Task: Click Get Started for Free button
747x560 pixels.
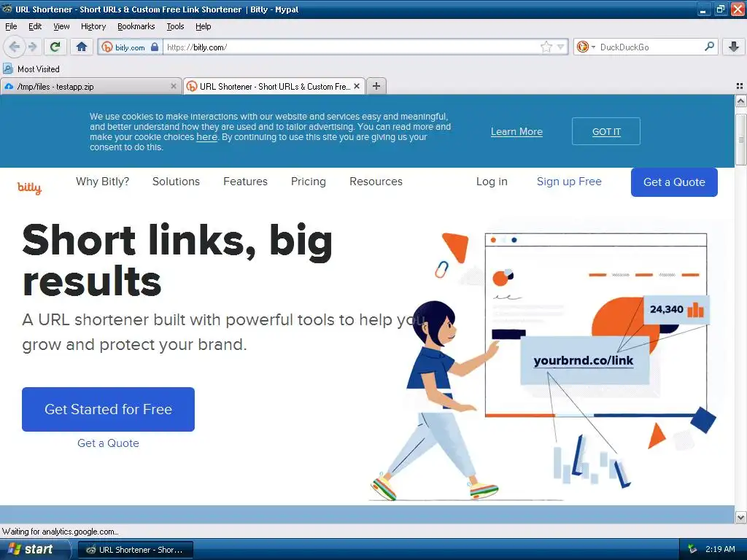Action: pyautogui.click(x=108, y=409)
